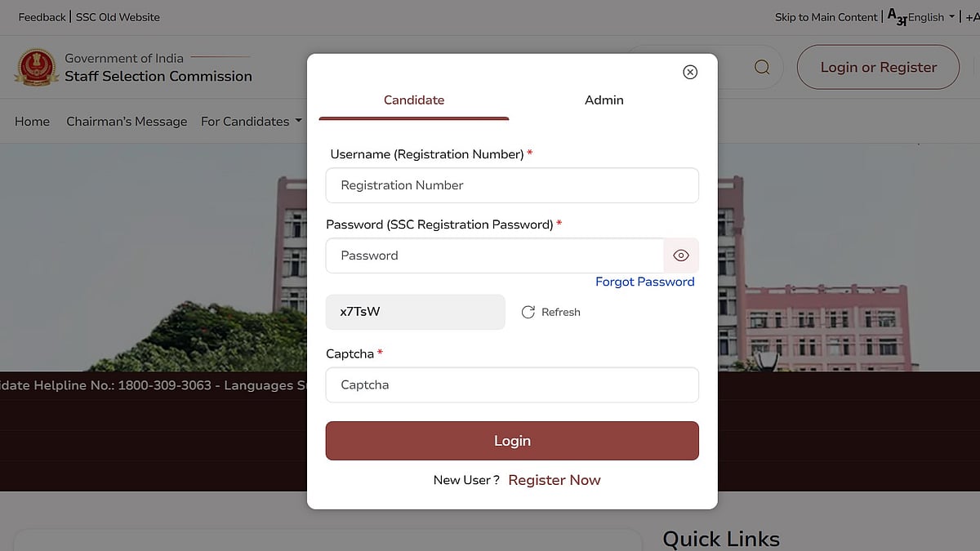Click the language translation icon
Viewport: 980px width, 551px height.
click(x=897, y=16)
